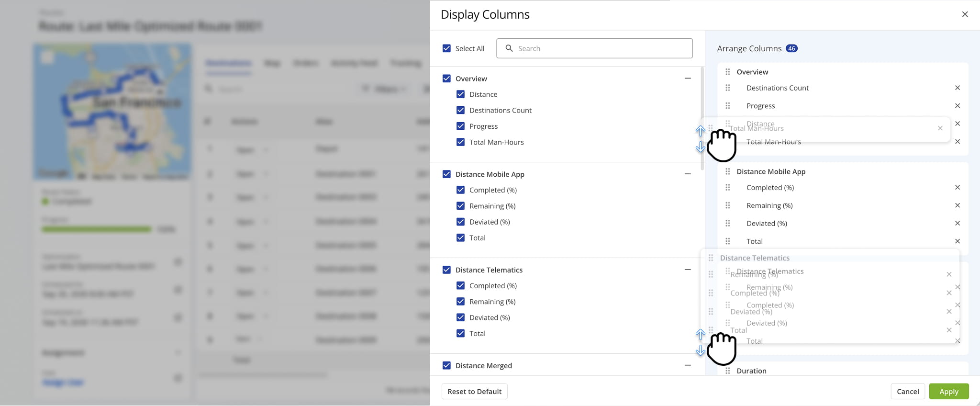Uncheck the Overview group checkbox
This screenshot has height=406, width=980.
tap(446, 79)
